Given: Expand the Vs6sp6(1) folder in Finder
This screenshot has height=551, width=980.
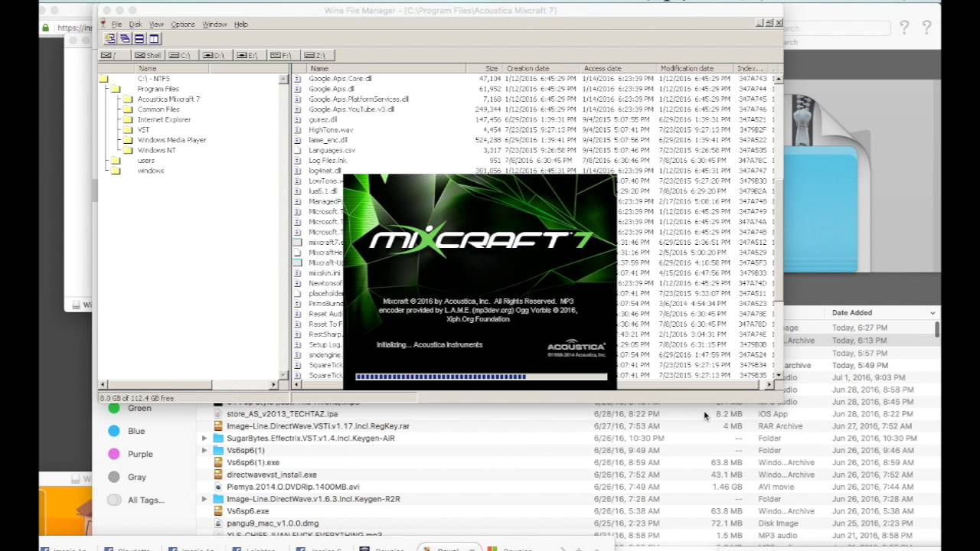Looking at the screenshot, I should coord(204,451).
